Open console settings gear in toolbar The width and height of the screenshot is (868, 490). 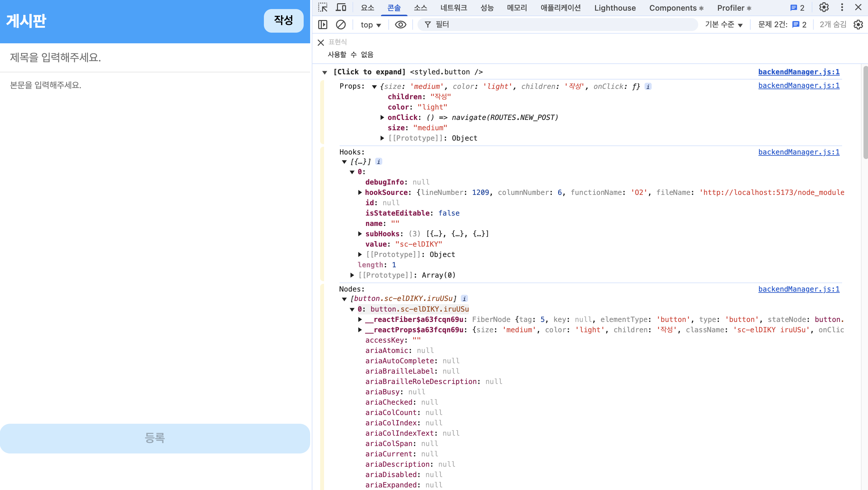pos(858,25)
